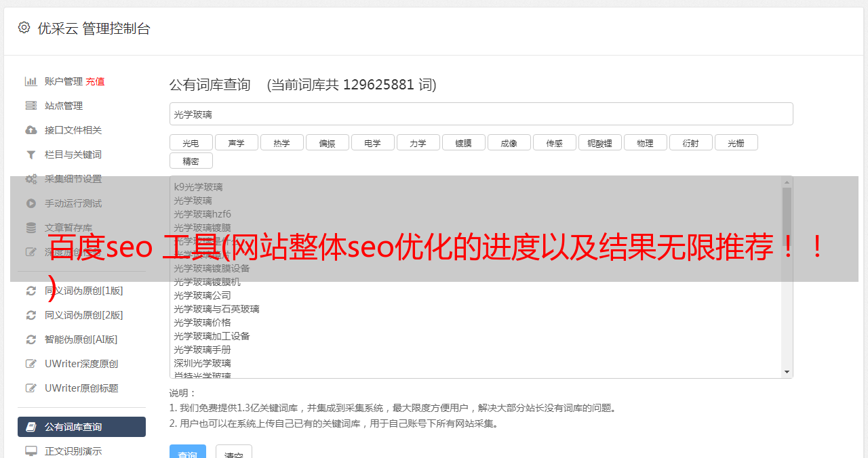Click the 智能伪原创[AI版] refresh icon

31,339
